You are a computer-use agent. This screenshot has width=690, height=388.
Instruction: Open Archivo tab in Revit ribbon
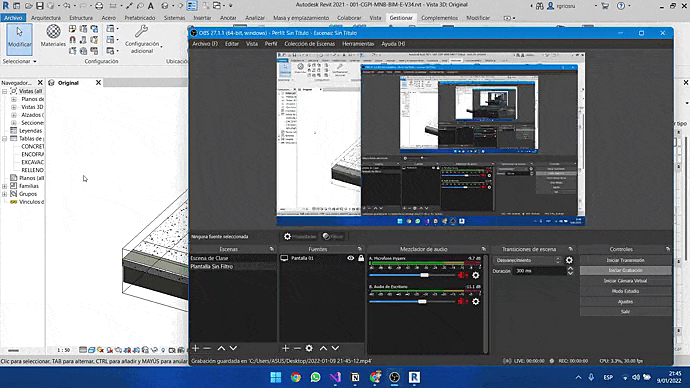coord(13,18)
